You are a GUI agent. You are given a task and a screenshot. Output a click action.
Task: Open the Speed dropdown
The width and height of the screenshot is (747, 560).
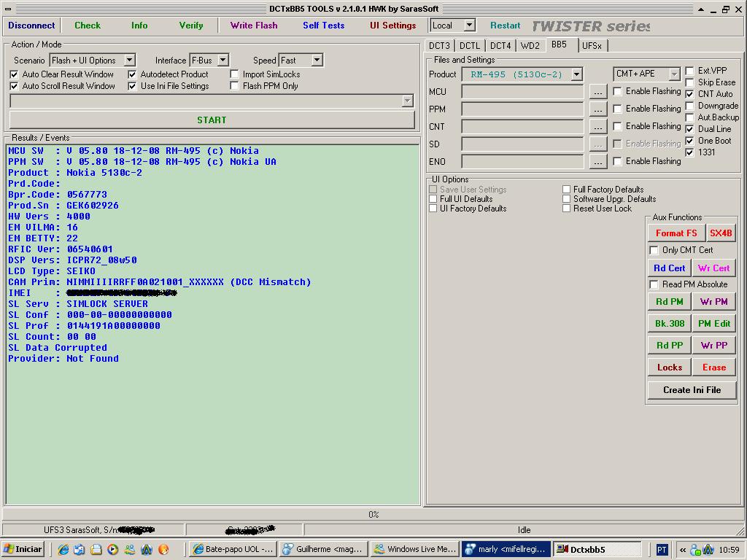pyautogui.click(x=317, y=61)
